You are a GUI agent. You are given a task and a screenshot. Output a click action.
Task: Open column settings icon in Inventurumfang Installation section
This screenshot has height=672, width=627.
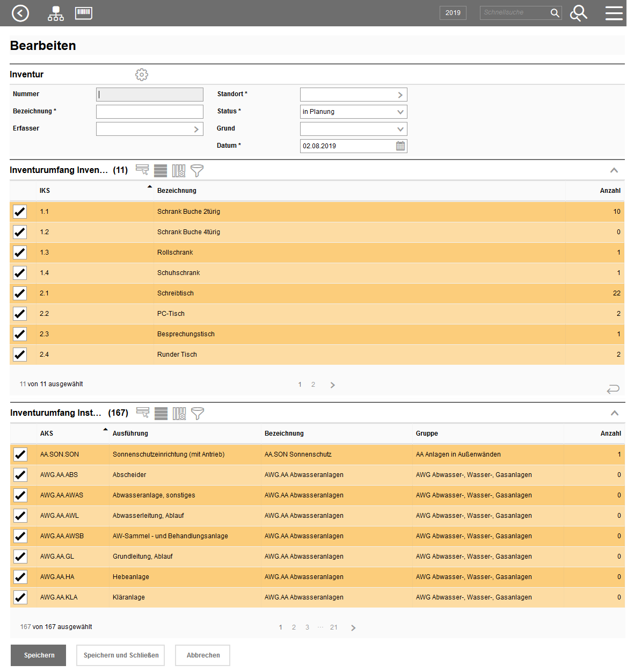179,414
